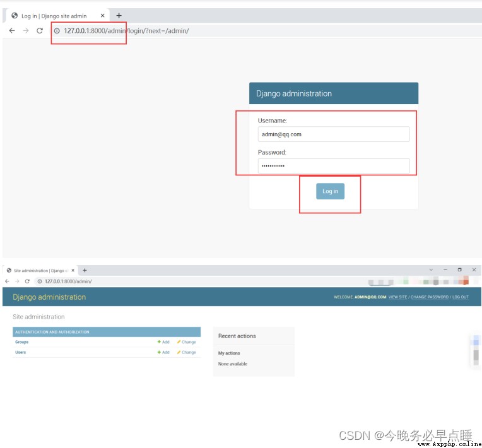
Task: Open the Groups model link
Action: pyautogui.click(x=22, y=342)
